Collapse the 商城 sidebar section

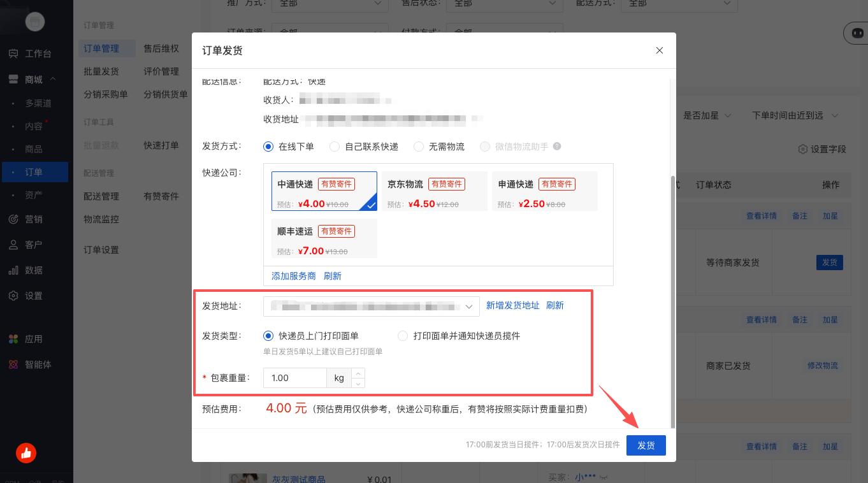tap(53, 80)
